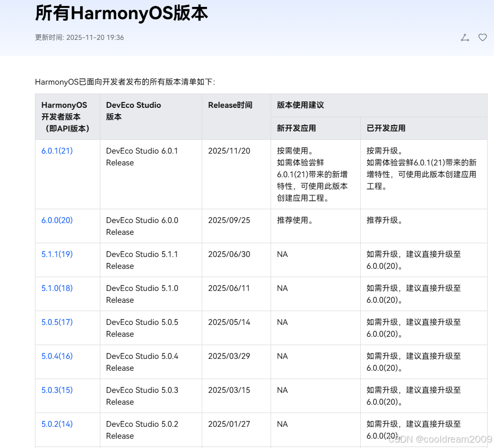Click the release date 2025/11/20
This screenshot has height=448, width=494.
[x=229, y=151]
